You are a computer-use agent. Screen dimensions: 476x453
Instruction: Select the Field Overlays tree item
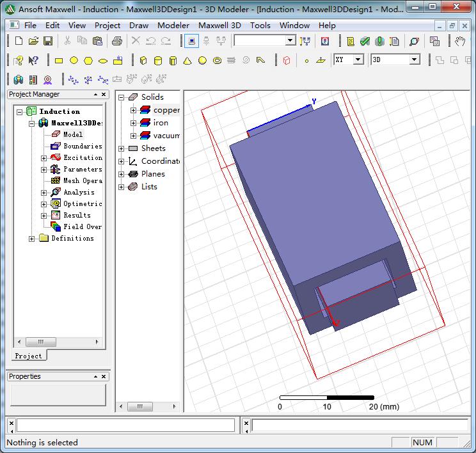tap(83, 226)
